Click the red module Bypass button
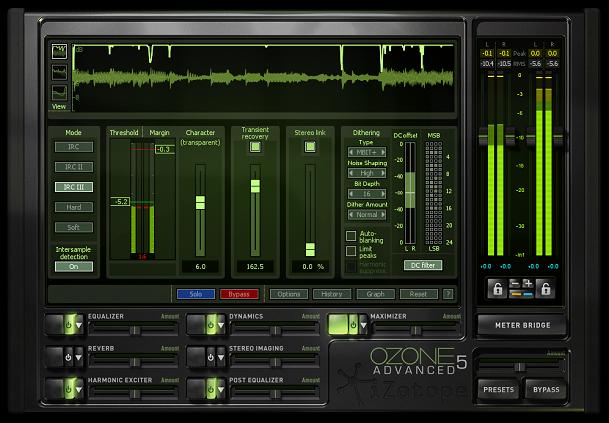Viewport: 609px width, 423px height. pyautogui.click(x=239, y=294)
